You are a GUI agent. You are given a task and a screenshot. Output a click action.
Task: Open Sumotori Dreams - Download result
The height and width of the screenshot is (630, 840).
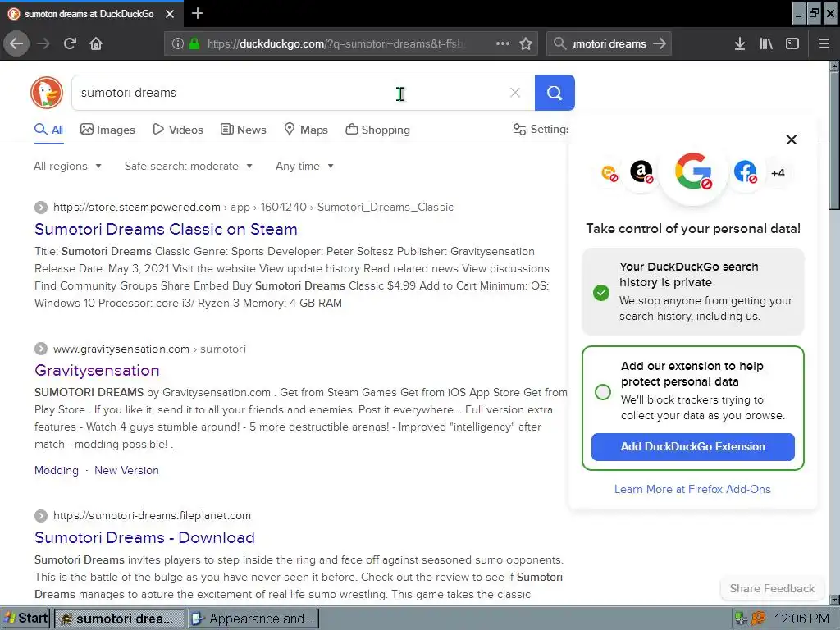click(144, 537)
